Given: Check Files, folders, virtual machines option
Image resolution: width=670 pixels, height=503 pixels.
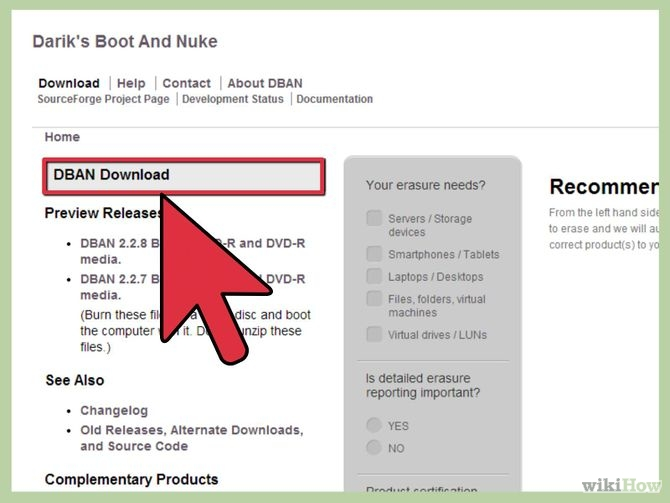Looking at the screenshot, I should 374,298.
